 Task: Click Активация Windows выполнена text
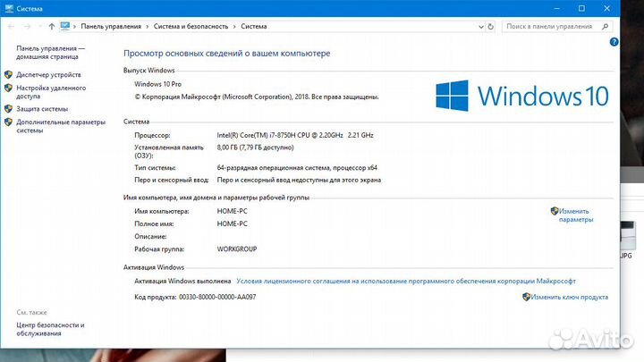[182, 282]
